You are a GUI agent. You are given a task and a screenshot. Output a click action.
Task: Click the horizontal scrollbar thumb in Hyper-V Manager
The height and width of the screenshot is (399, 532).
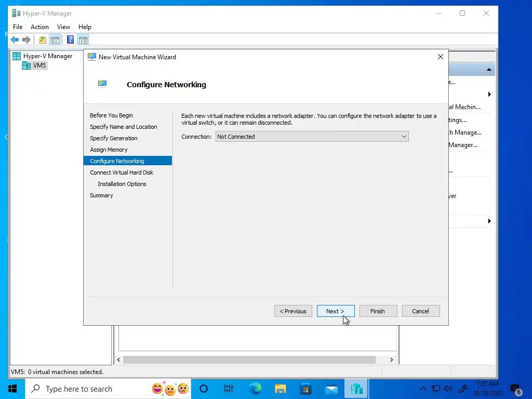point(249,360)
